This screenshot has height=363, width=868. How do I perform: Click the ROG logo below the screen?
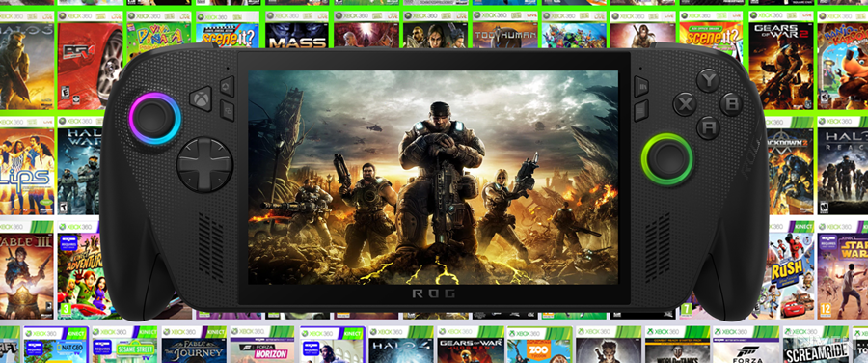(x=433, y=293)
